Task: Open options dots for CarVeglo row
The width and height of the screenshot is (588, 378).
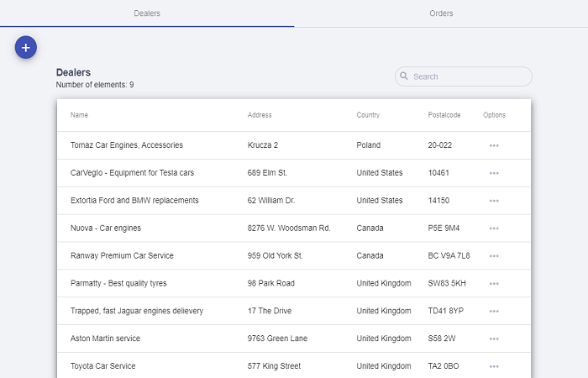Action: [x=494, y=173]
